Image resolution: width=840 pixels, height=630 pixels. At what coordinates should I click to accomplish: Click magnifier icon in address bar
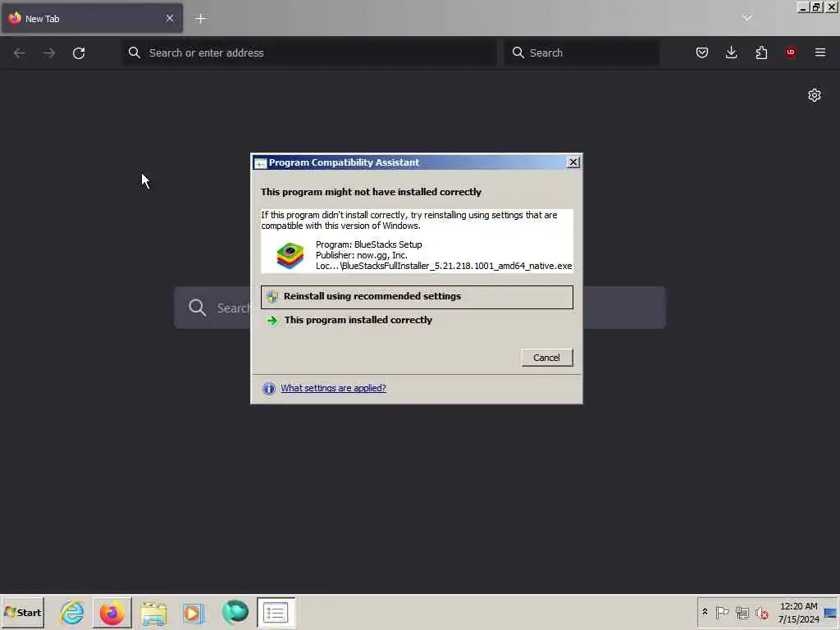[x=135, y=52]
